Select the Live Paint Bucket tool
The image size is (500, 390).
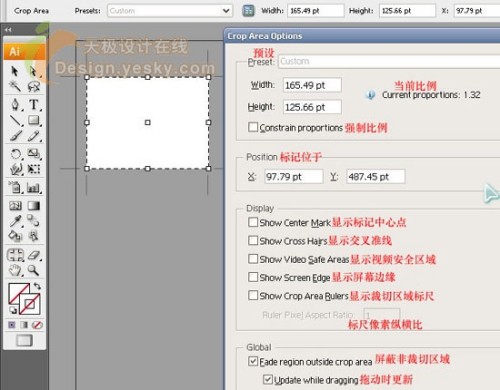pyautogui.click(x=15, y=236)
